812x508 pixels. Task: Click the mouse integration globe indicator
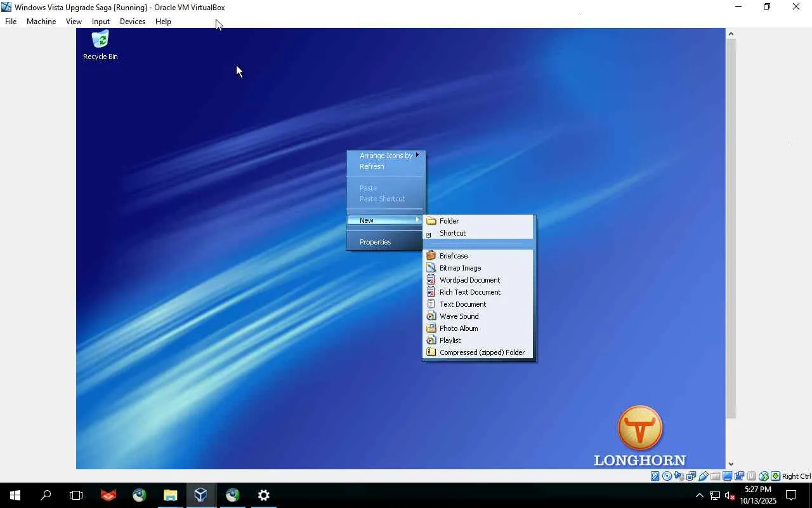(764, 476)
